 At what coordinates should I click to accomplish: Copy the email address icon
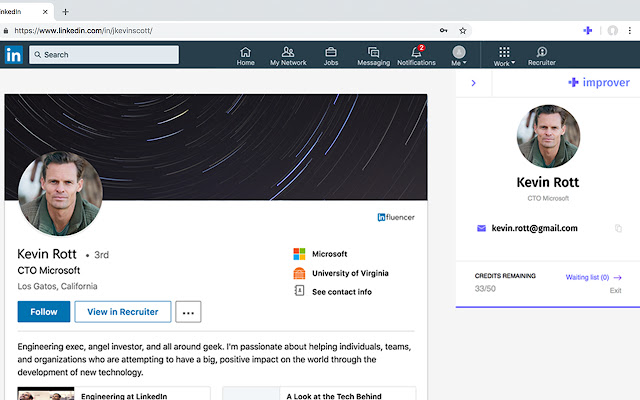618,228
